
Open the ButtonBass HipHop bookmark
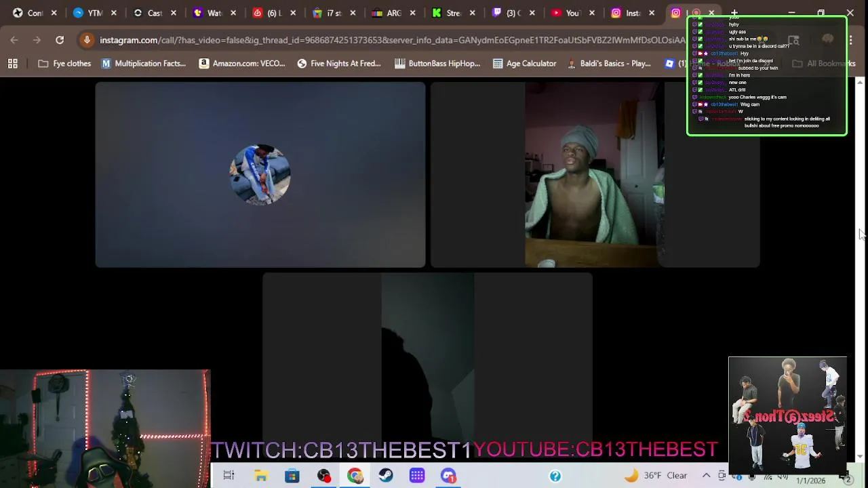pos(437,63)
